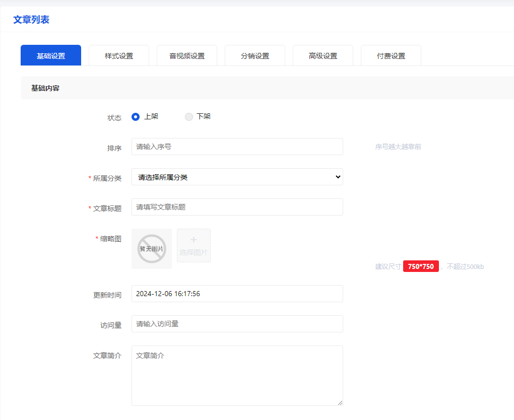This screenshot has width=514, height=420.
Task: Switch to the 分销设置 tab
Action: 255,56
